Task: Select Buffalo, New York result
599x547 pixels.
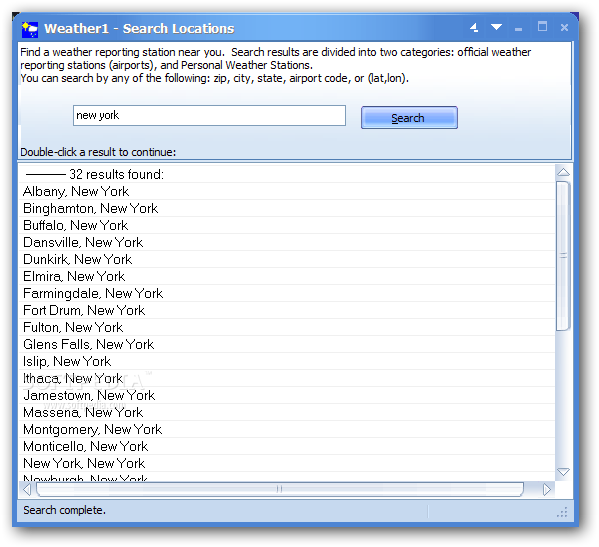Action: tap(287, 225)
